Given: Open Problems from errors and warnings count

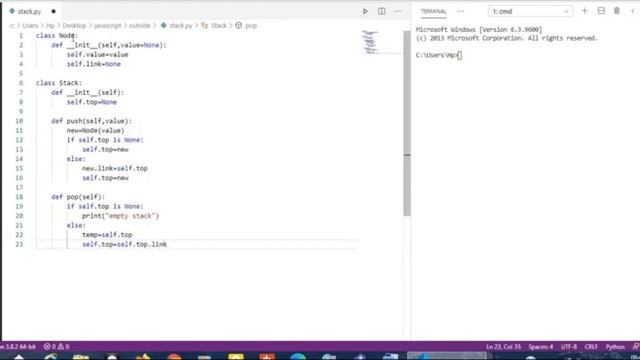Looking at the screenshot, I should [x=56, y=347].
